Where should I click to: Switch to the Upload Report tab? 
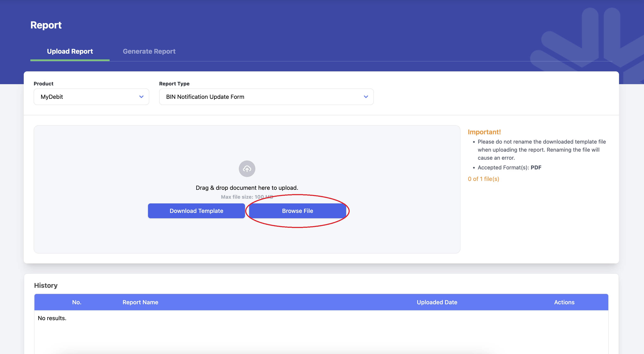[70, 51]
